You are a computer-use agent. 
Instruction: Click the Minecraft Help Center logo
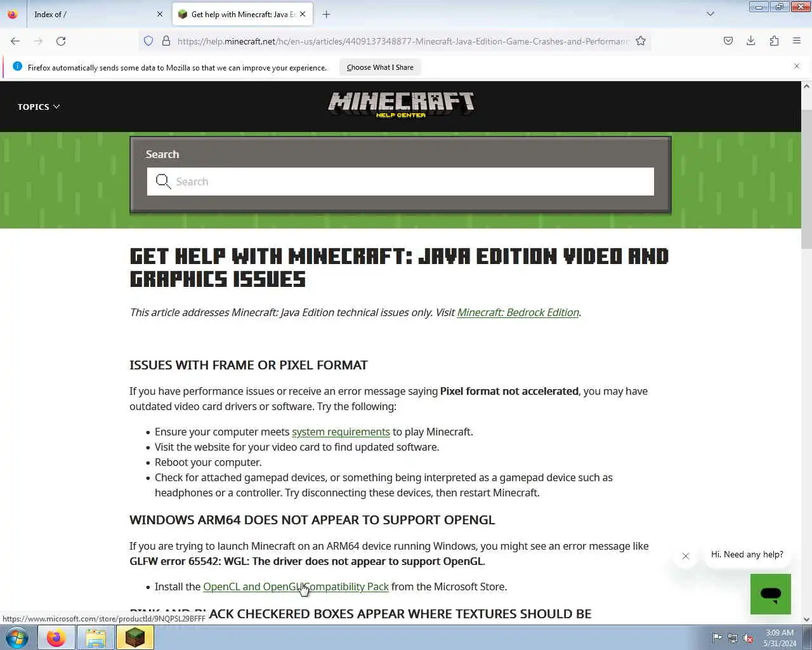point(401,105)
